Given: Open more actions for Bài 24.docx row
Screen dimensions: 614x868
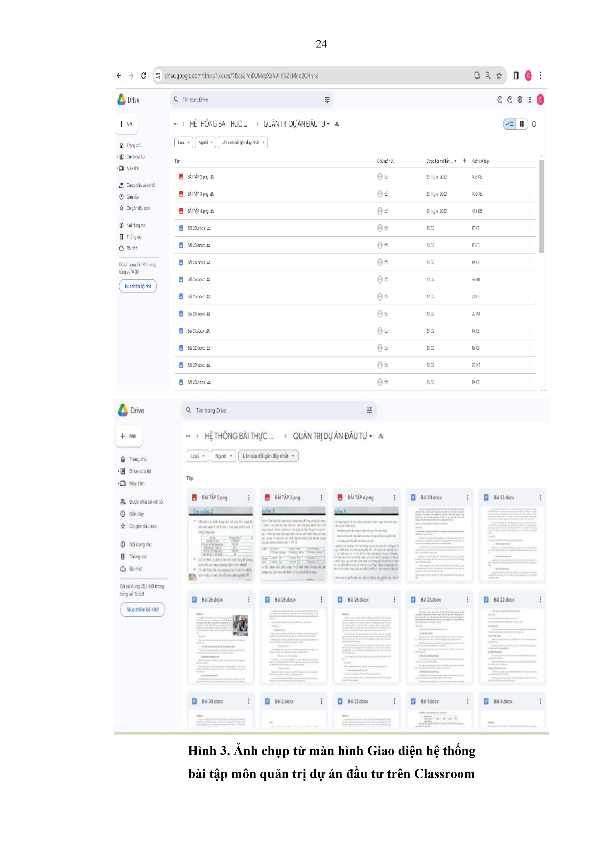Looking at the screenshot, I should click(x=530, y=262).
